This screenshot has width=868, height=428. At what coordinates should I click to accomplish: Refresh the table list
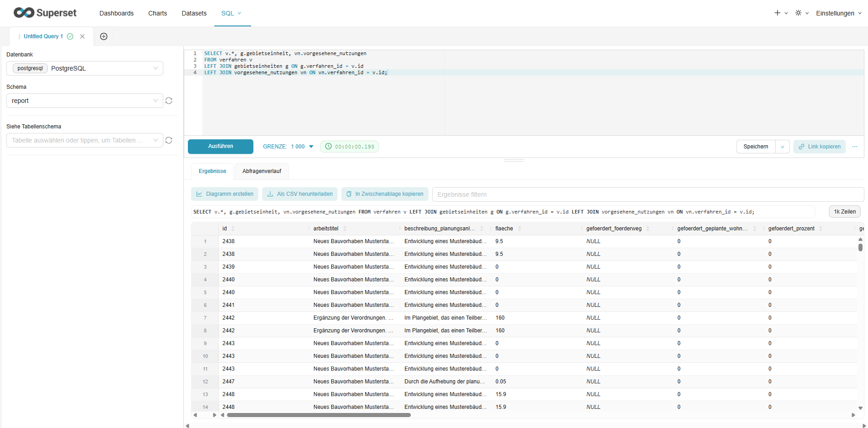(x=169, y=140)
